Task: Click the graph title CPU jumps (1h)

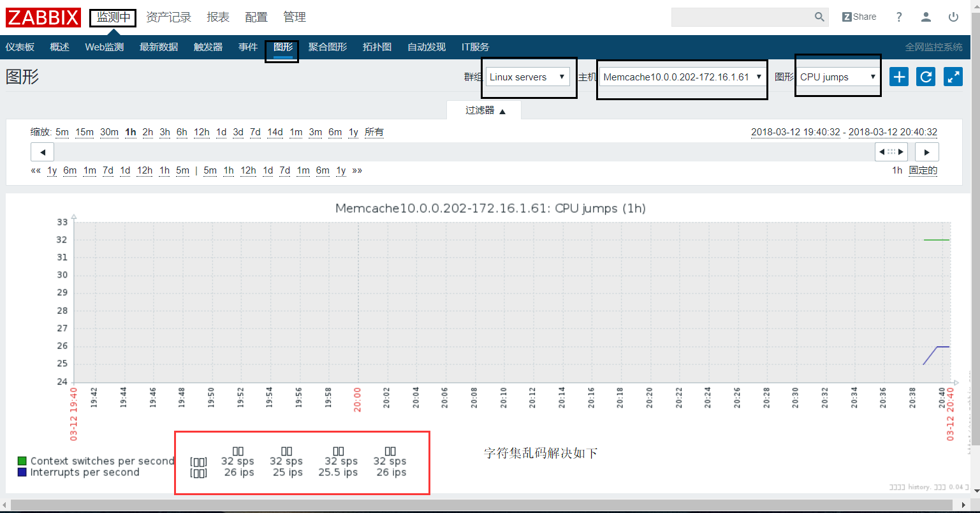Action: click(x=490, y=209)
